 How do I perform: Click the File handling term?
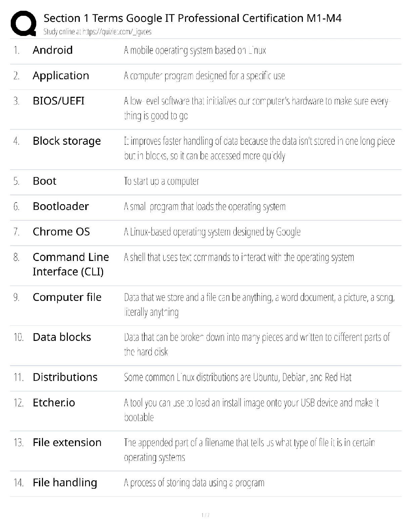(65, 483)
